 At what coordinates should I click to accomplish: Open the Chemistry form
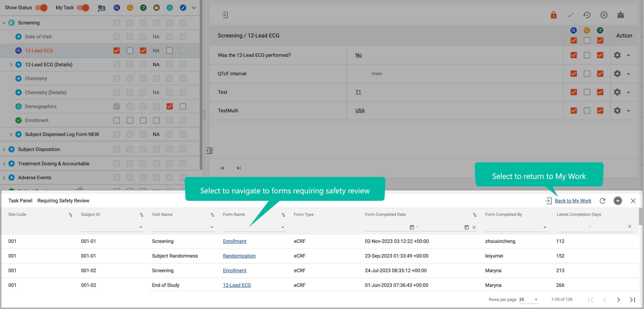click(x=36, y=78)
